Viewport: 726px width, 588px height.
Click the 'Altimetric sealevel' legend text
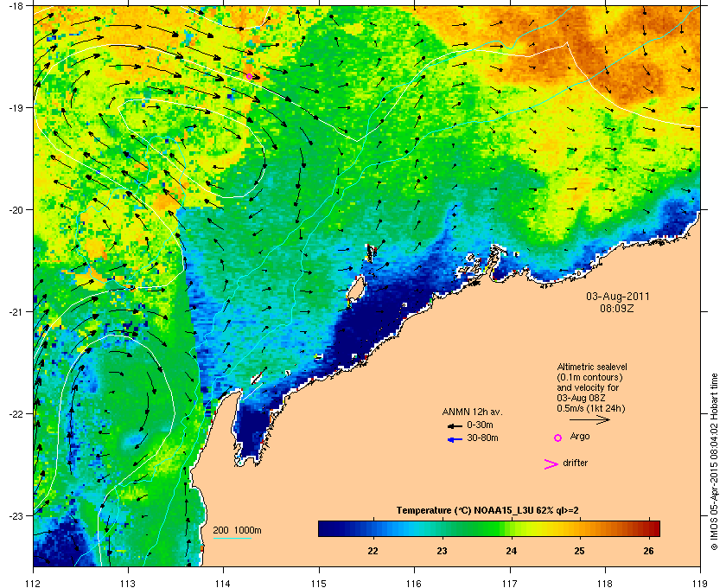pos(592,367)
